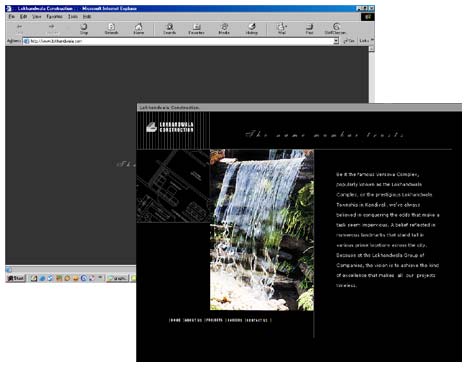This screenshot has width=467, height=368.
Task: Open the Mail toolbar button
Action: (x=282, y=29)
